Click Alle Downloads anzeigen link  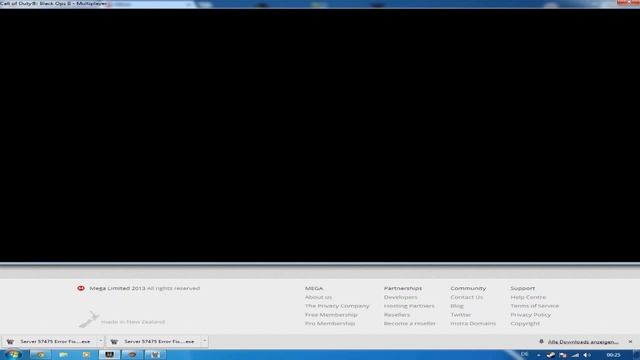coord(583,342)
